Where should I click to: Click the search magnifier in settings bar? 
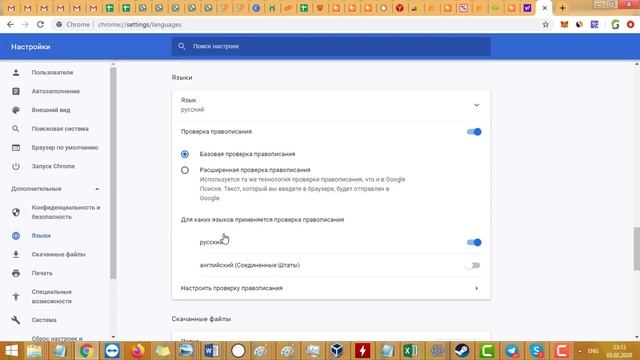(x=182, y=46)
